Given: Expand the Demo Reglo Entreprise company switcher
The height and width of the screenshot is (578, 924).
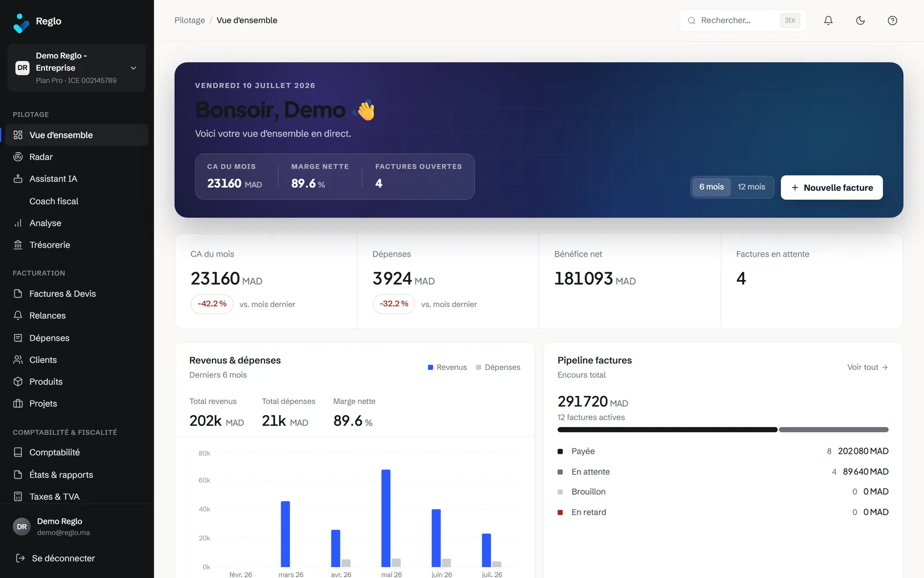Looking at the screenshot, I should [x=76, y=68].
